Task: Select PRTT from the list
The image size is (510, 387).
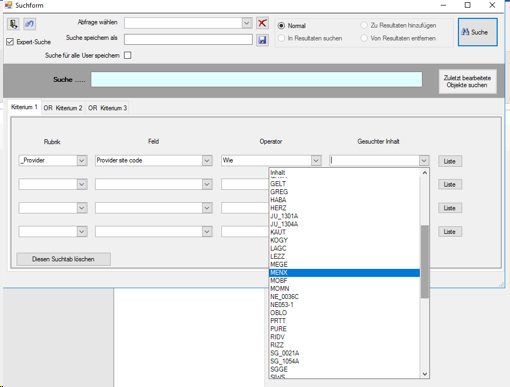Action: [x=344, y=321]
